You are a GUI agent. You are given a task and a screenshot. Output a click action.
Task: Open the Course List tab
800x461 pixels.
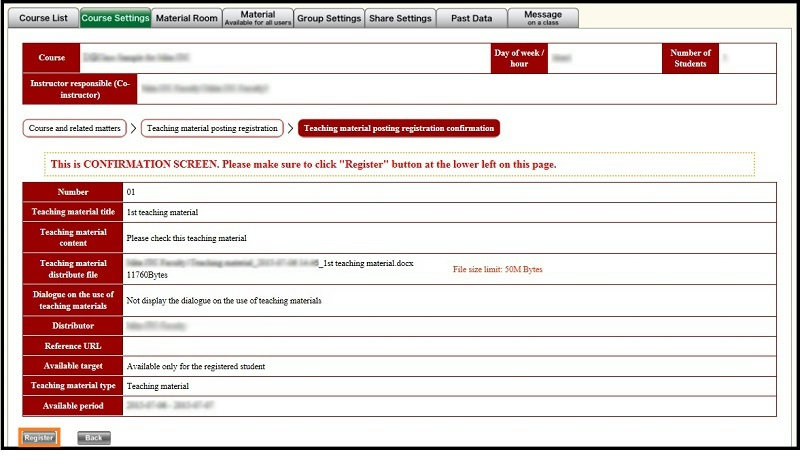[x=42, y=18]
